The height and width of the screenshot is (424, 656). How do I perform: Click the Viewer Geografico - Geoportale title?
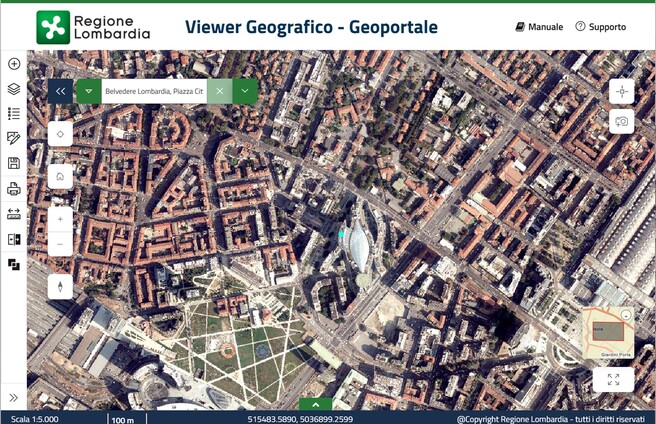tap(311, 27)
